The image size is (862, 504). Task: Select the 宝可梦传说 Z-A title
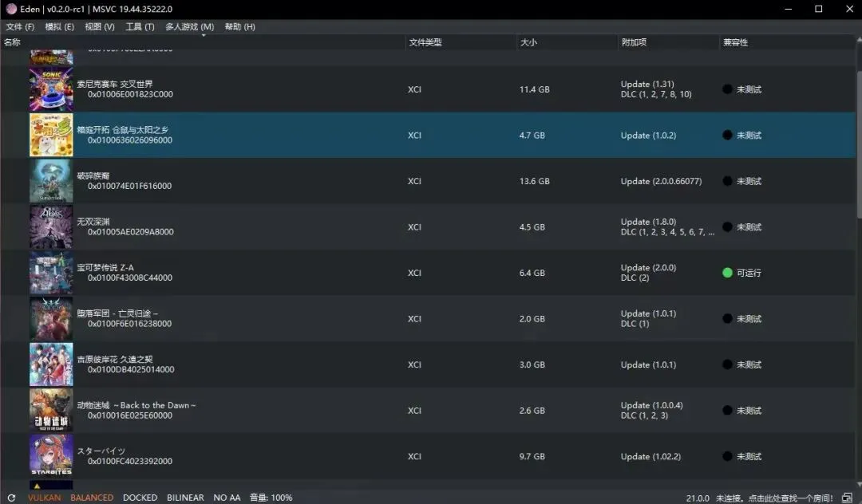(x=105, y=267)
